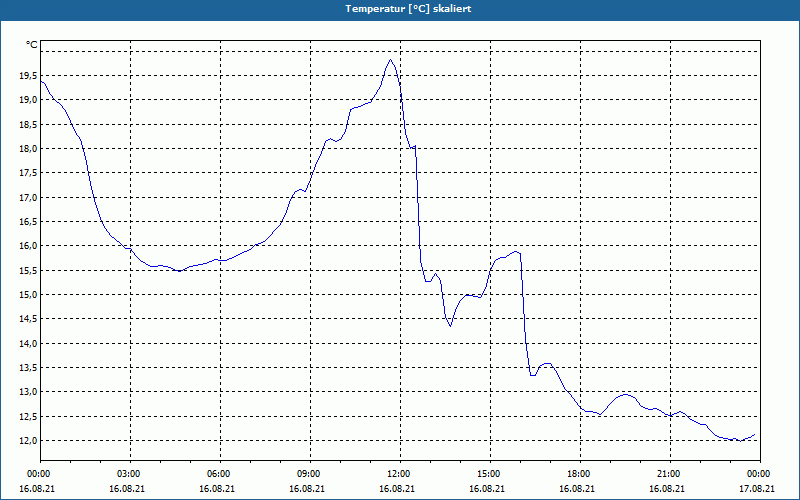
Task: Click the 21:00 time label
Action: pos(667,474)
